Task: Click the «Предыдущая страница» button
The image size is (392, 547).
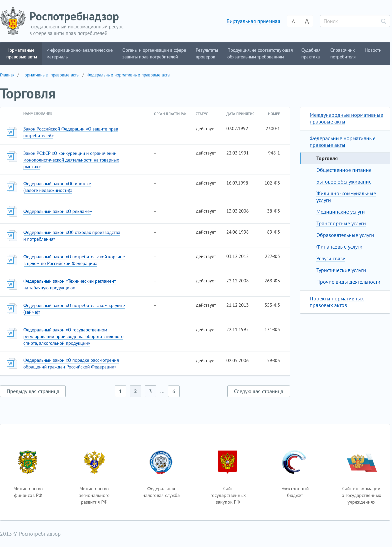Action: (33, 391)
